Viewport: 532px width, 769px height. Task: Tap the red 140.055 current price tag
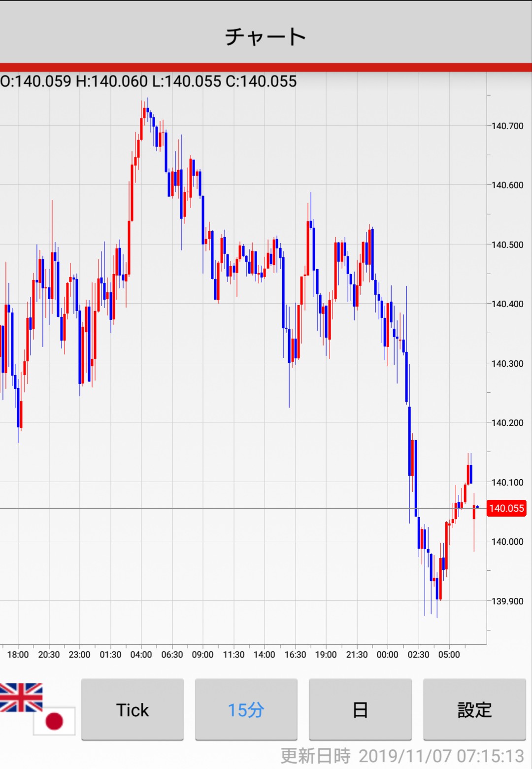pyautogui.click(x=506, y=508)
